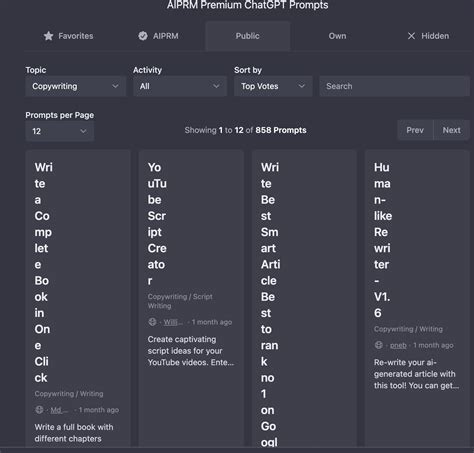
Task: Click 'Write a full book with different chapters' text
Action: [x=74, y=433]
